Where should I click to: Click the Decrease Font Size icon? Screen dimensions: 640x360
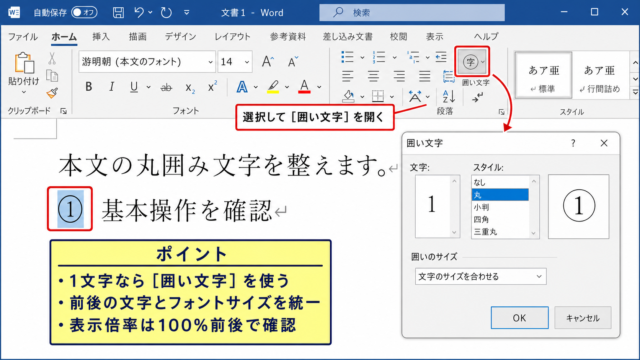click(x=293, y=62)
